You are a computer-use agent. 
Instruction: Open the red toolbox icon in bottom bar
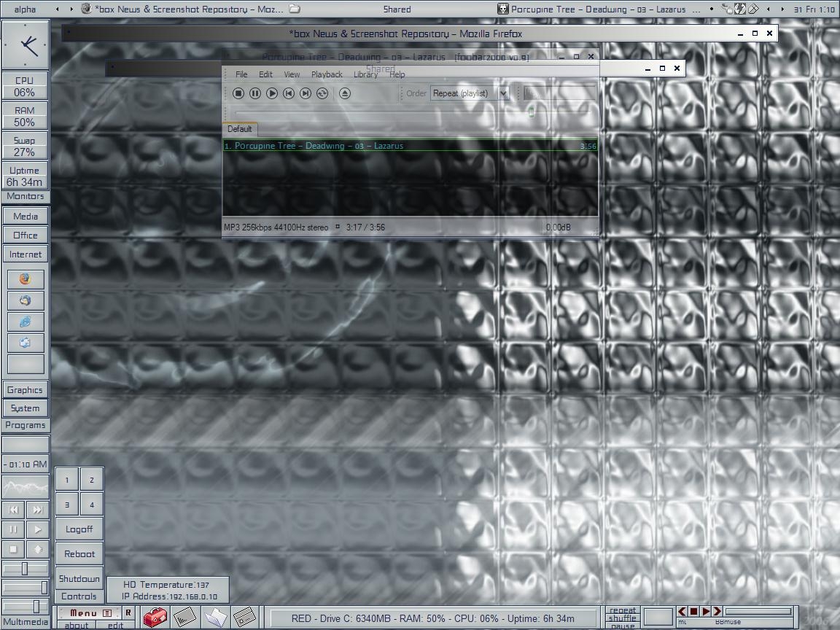tap(155, 618)
